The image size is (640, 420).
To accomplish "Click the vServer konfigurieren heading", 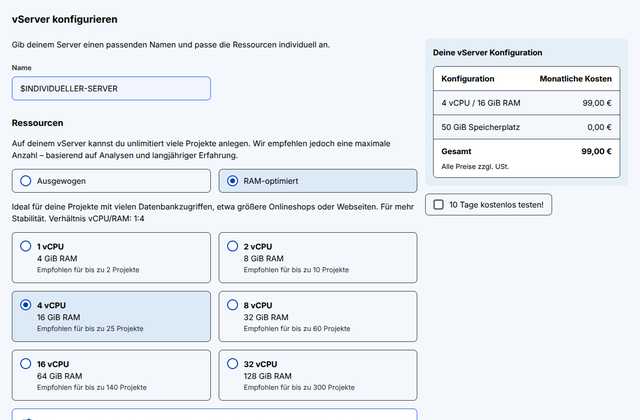I will pos(64,19).
